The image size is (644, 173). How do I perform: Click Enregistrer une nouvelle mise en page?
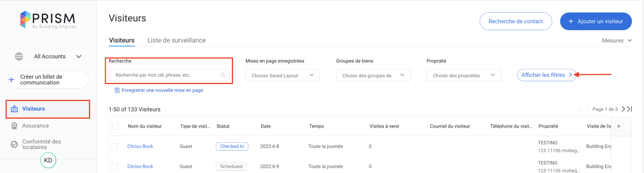(x=162, y=90)
